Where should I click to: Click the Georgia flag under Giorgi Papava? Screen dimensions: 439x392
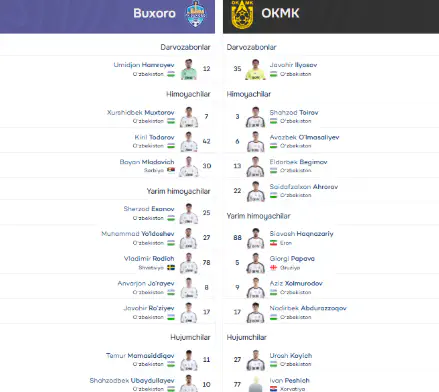[x=273, y=268]
